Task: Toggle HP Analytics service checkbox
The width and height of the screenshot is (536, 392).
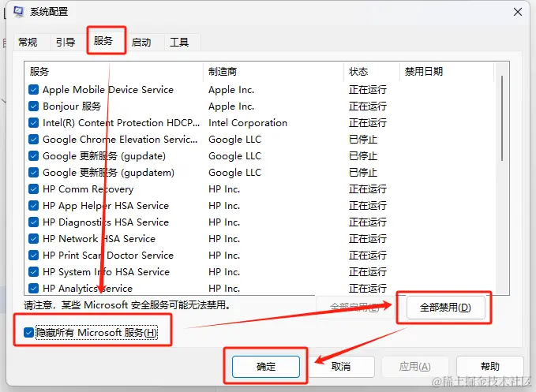Action: click(33, 288)
